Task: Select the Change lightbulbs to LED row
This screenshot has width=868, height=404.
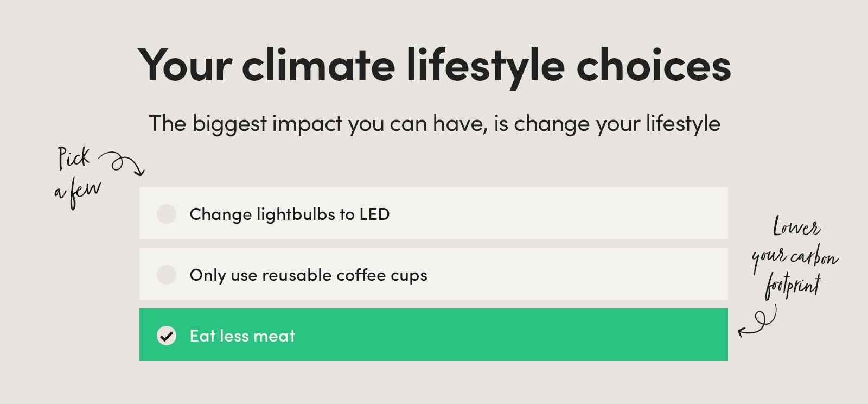Action: (433, 213)
